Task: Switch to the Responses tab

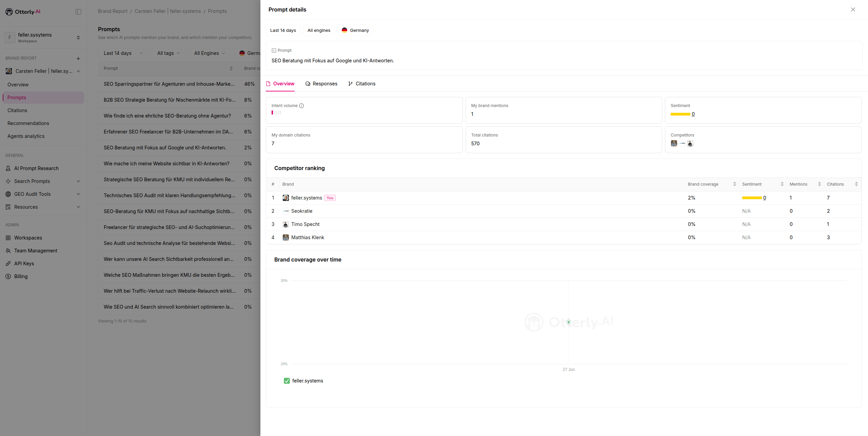Action: pyautogui.click(x=321, y=84)
